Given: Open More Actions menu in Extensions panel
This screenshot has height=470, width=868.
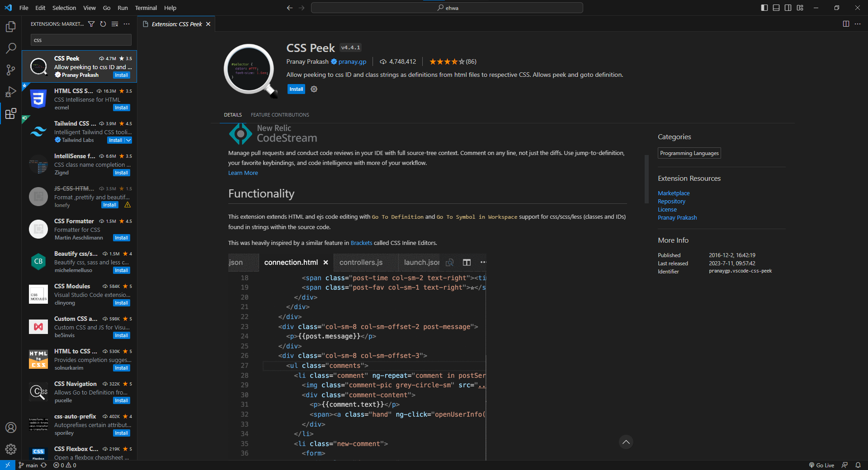Looking at the screenshot, I should coord(127,24).
